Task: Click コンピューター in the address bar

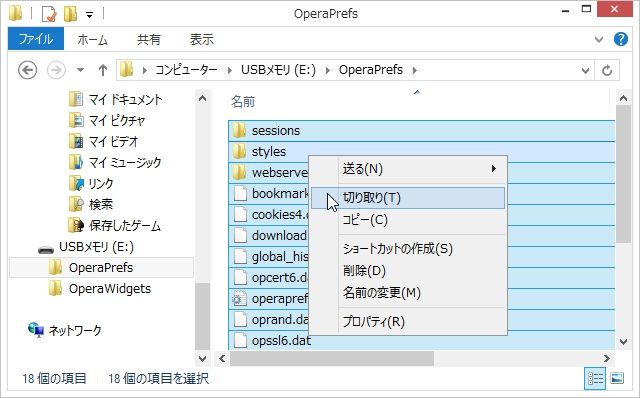Action: coord(186,70)
